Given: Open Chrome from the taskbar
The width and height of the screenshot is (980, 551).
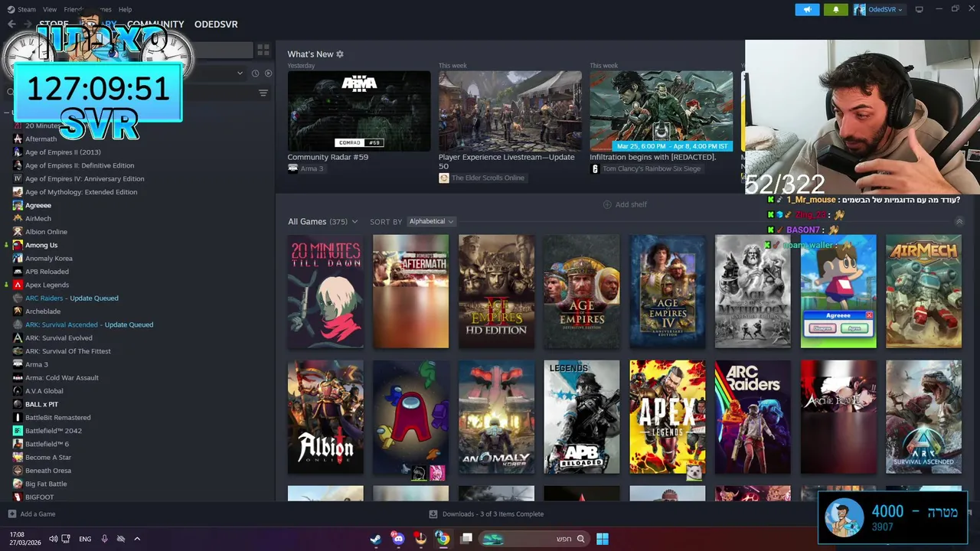Looking at the screenshot, I should [x=443, y=539].
